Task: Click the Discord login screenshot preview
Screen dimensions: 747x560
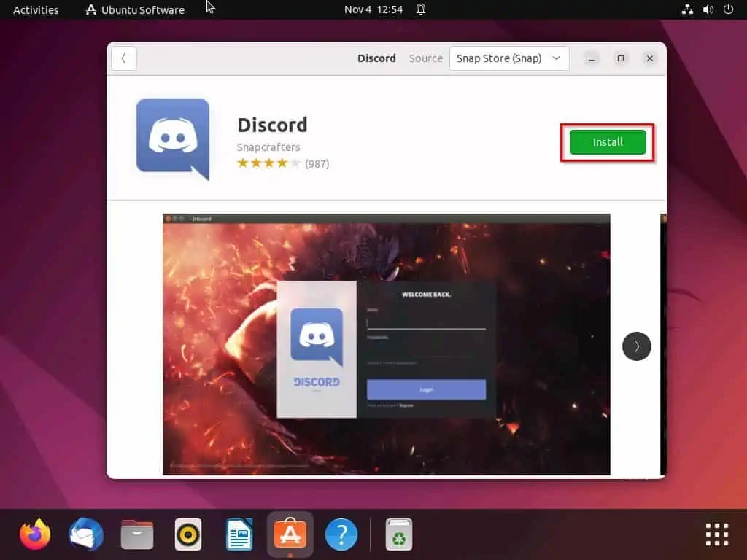Action: (386, 343)
